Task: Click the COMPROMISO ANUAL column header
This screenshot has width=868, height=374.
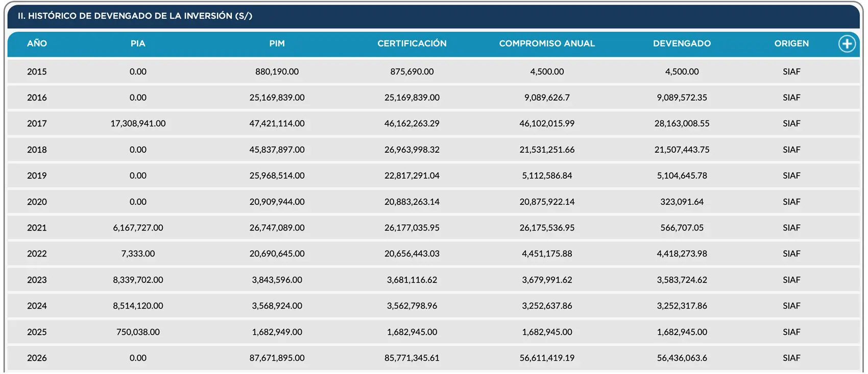Action: click(547, 43)
